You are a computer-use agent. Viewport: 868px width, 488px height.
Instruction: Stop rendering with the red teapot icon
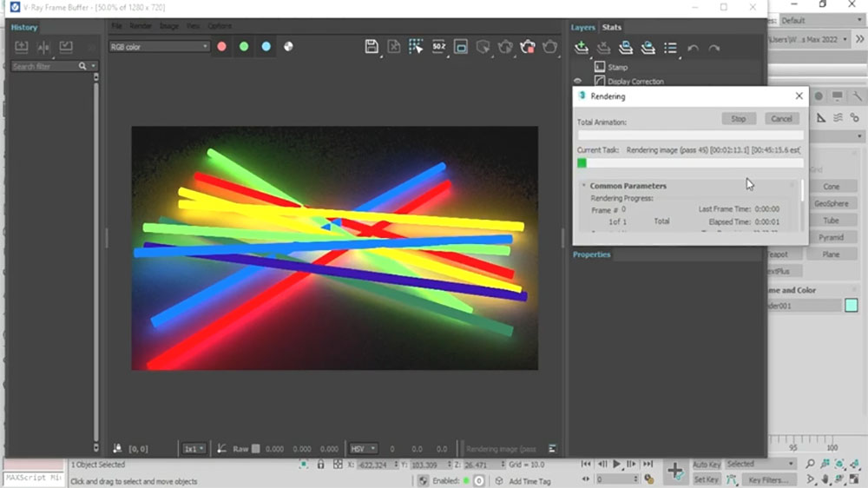point(528,47)
